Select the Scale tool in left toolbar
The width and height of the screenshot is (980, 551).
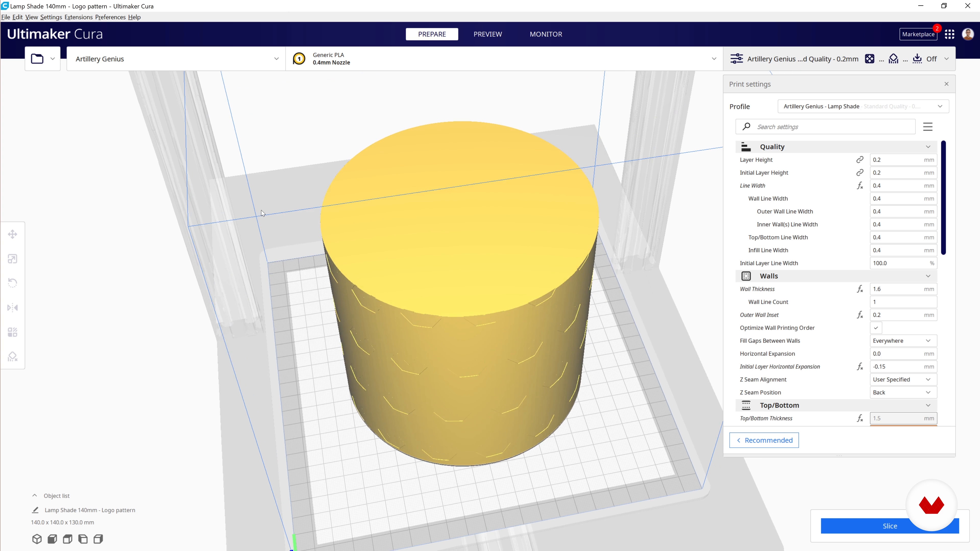pos(13,259)
